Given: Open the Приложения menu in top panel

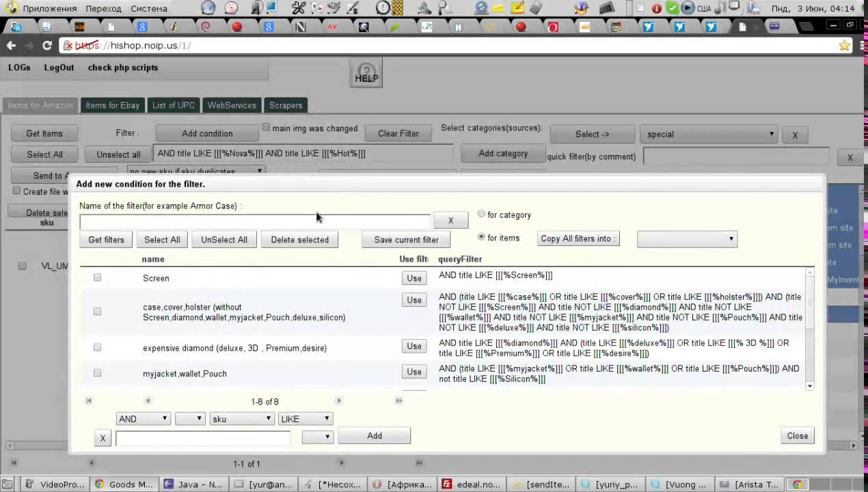Looking at the screenshot, I should click(49, 8).
